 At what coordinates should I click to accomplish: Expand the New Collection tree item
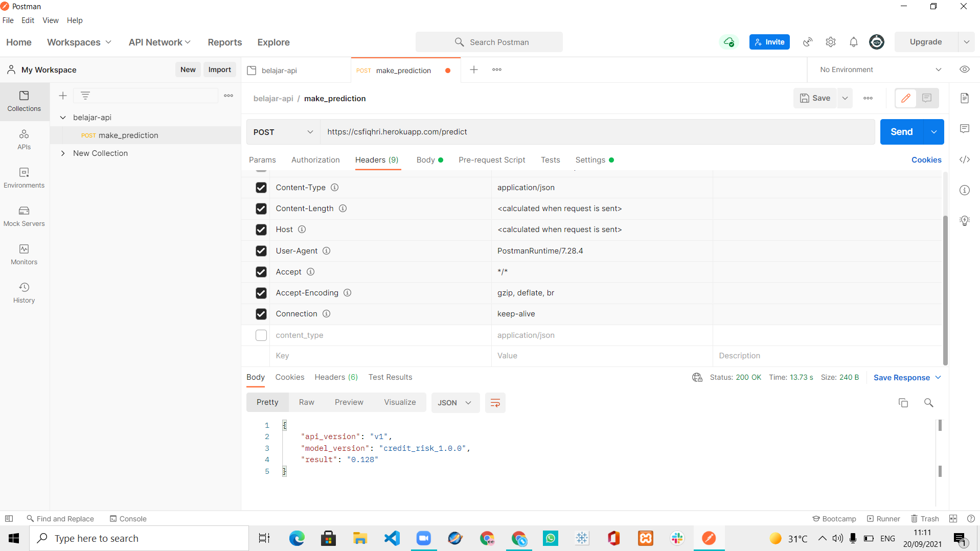(x=63, y=153)
